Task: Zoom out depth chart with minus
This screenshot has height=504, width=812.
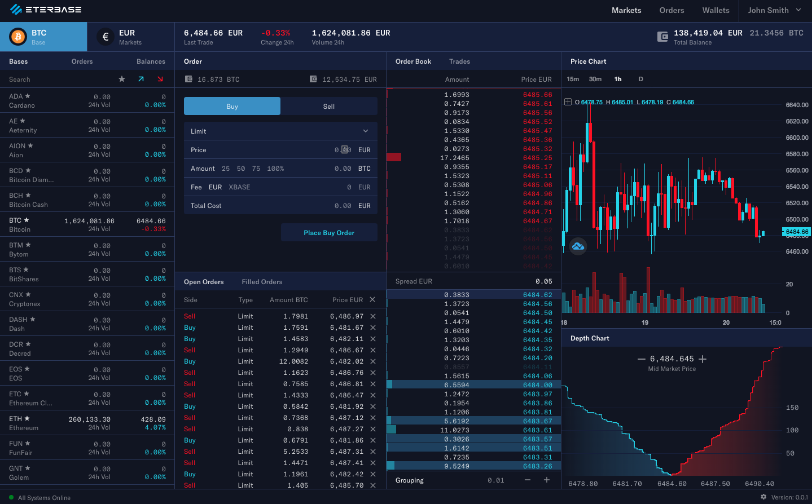Action: pyautogui.click(x=641, y=359)
